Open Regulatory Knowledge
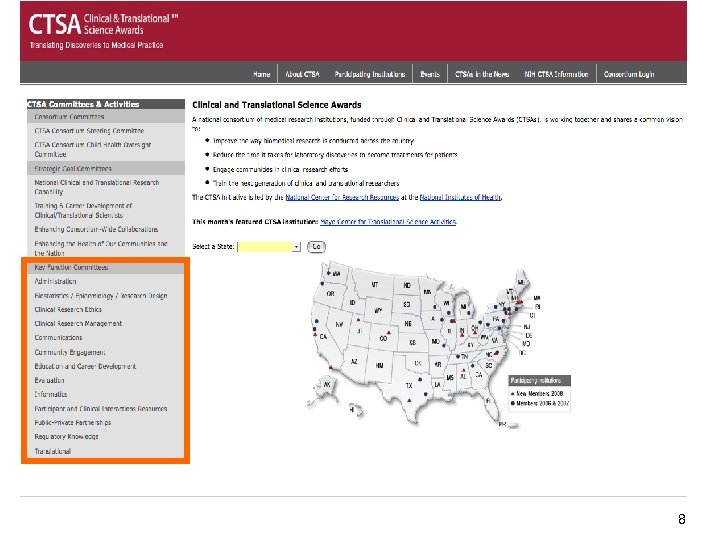Image resolution: width=720 pixels, height=540 pixels. coord(66,437)
